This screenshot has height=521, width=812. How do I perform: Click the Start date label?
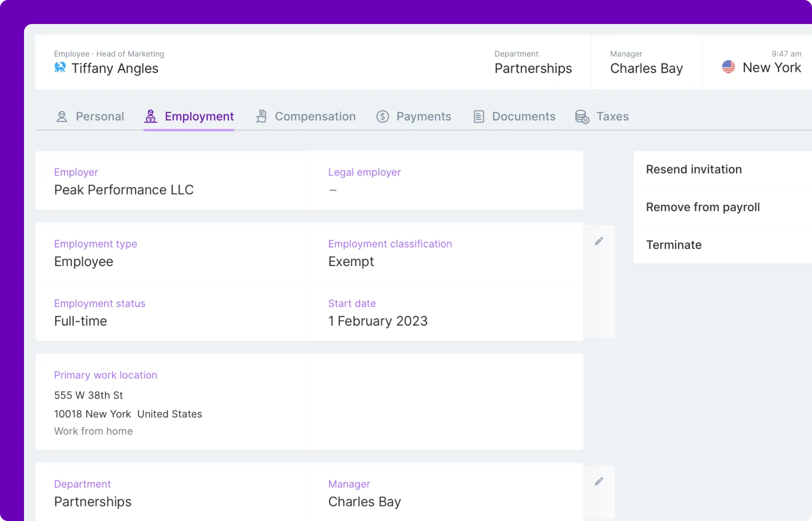coord(352,303)
